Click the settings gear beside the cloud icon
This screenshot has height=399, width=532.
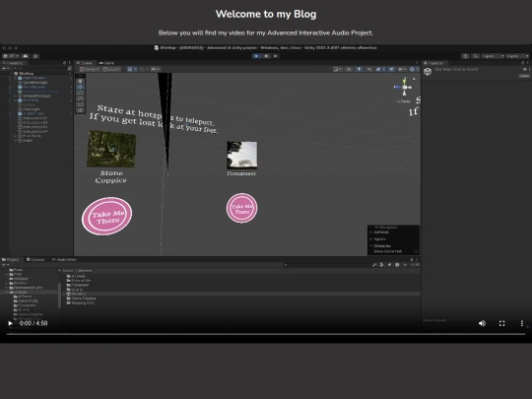pyautogui.click(x=35, y=56)
